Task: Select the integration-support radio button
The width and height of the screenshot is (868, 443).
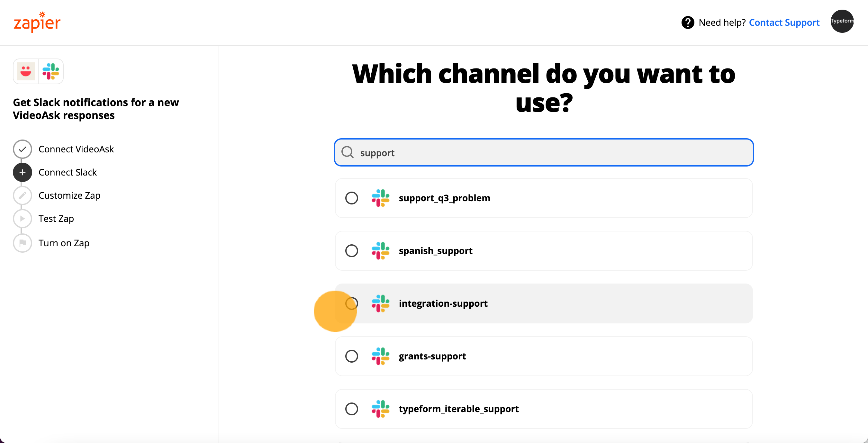Action: [351, 303]
